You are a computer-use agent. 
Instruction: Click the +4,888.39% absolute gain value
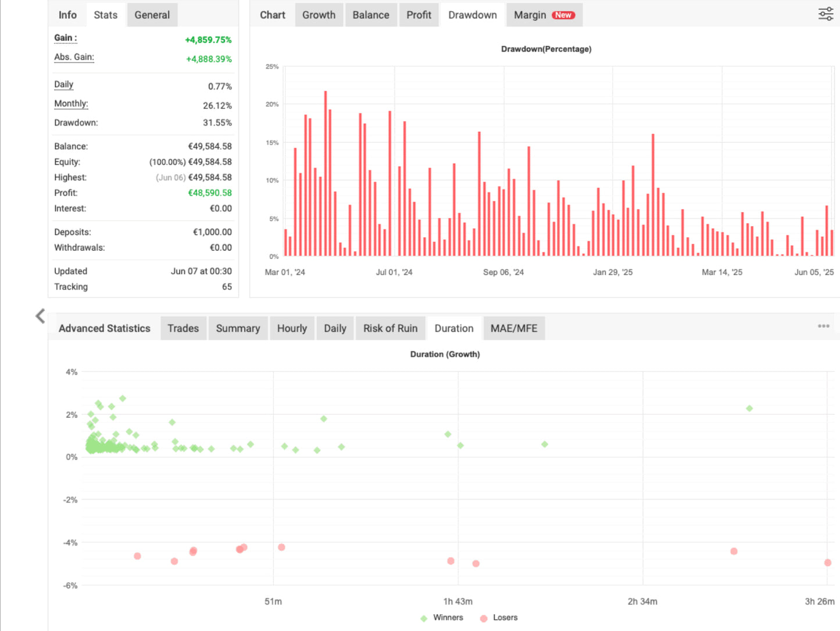coord(209,59)
